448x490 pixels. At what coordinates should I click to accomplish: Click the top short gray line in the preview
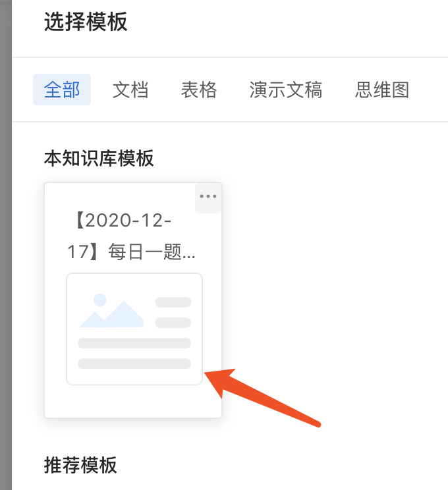(x=173, y=302)
